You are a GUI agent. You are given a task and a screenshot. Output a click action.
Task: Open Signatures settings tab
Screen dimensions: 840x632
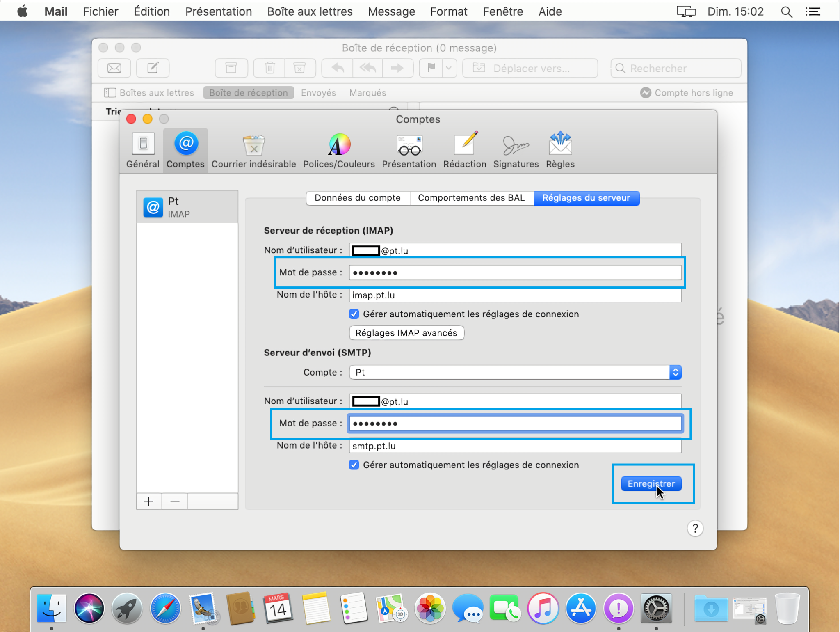pos(516,149)
